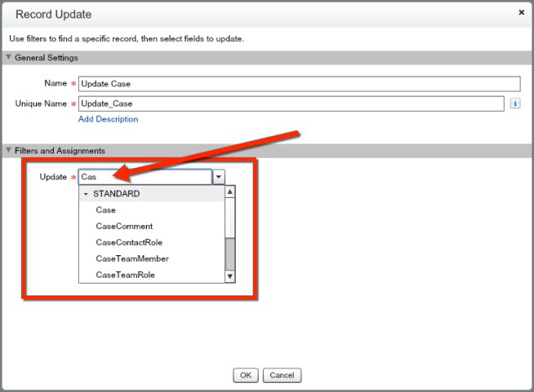Image resolution: width=534 pixels, height=392 pixels.
Task: Click the Name input field
Action: pyautogui.click(x=291, y=84)
